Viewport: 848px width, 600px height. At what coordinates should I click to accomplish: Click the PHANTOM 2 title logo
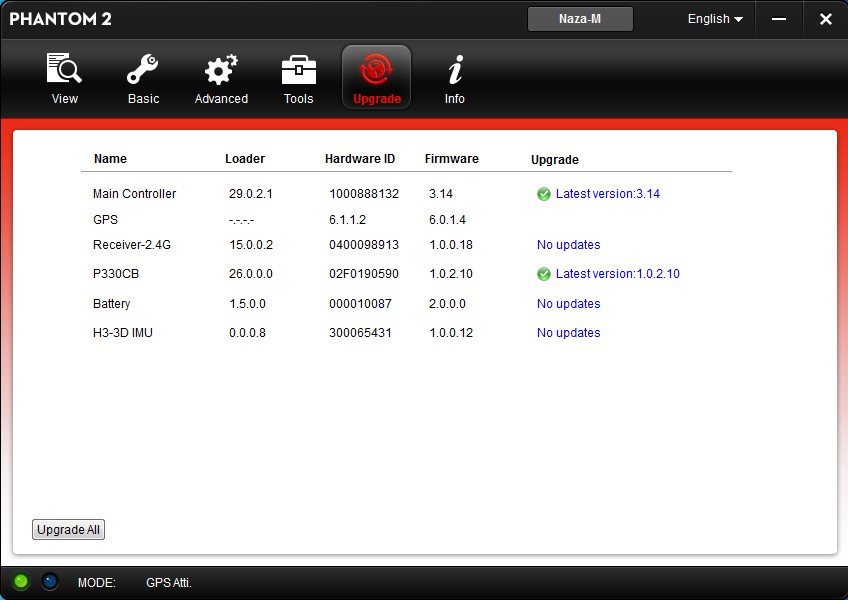click(x=61, y=19)
